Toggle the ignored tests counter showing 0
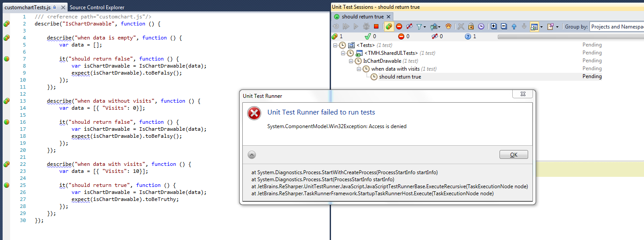 click(x=437, y=36)
